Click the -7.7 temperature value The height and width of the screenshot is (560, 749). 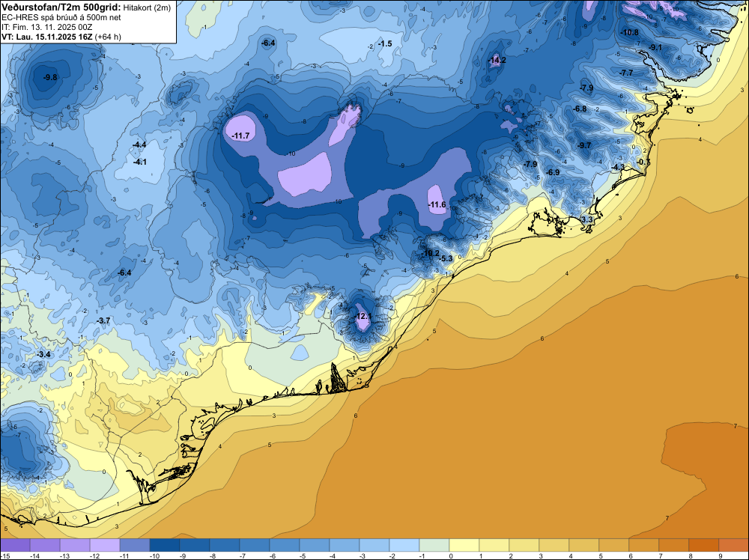coord(625,73)
